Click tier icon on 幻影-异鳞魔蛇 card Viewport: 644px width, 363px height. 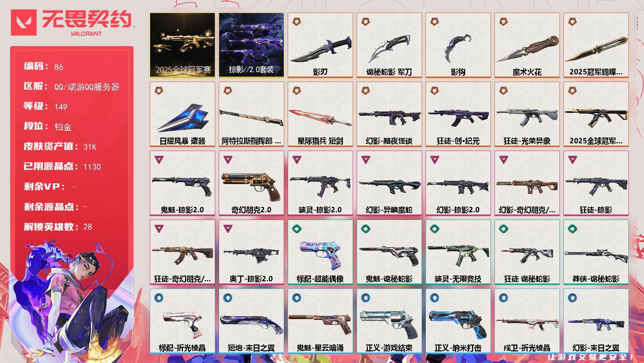366,160
